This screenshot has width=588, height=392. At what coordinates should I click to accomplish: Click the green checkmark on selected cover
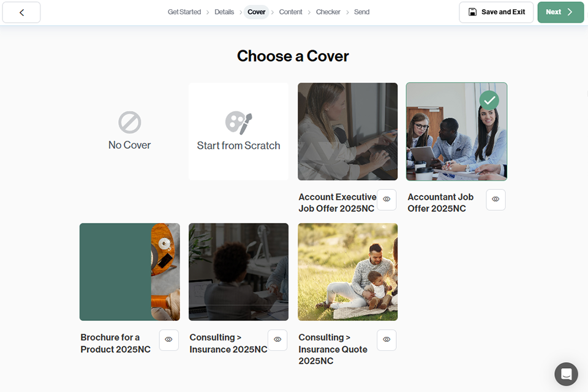(489, 100)
